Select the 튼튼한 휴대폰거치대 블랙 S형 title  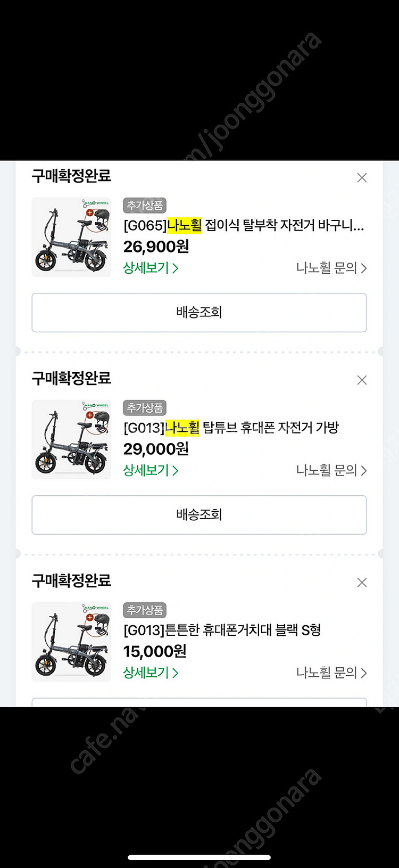tap(222, 630)
